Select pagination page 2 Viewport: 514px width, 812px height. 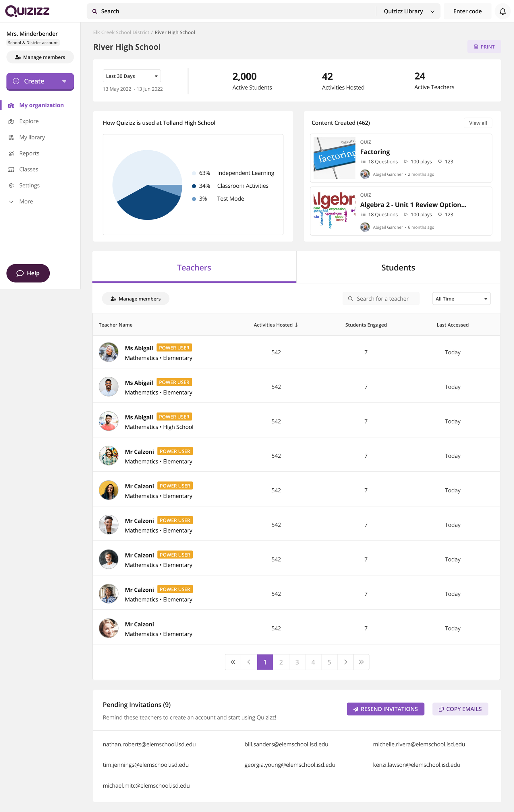click(281, 662)
